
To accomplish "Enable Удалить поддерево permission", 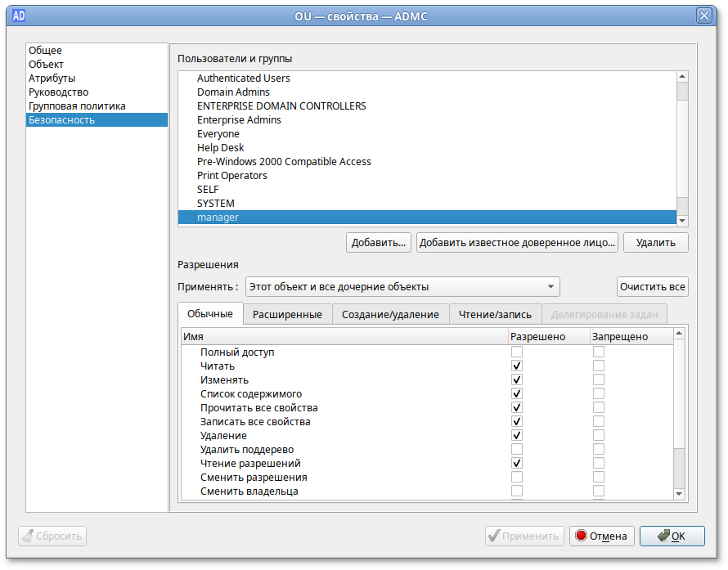I will [516, 449].
